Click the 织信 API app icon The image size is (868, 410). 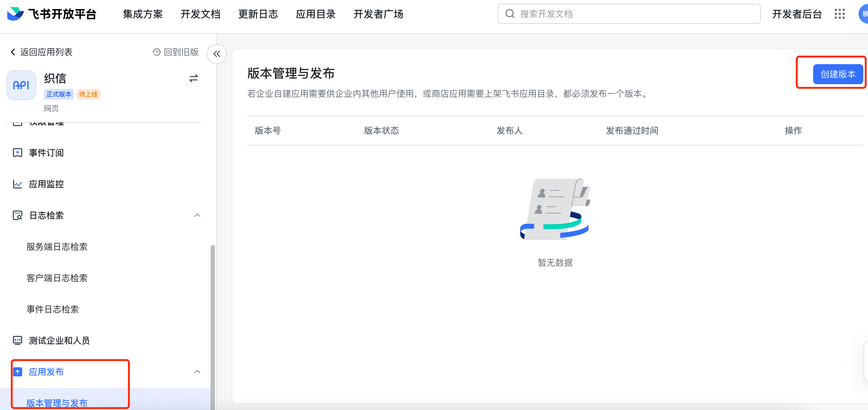(x=21, y=85)
